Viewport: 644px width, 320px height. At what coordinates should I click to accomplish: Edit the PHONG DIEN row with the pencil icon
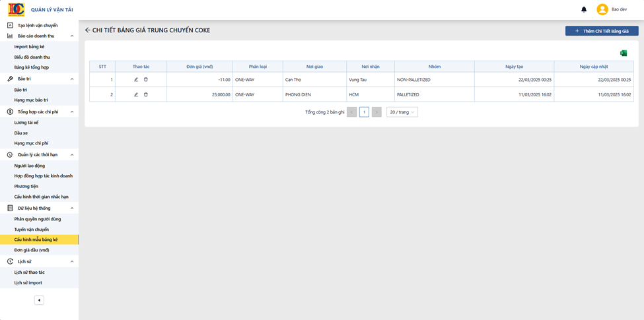(136, 94)
